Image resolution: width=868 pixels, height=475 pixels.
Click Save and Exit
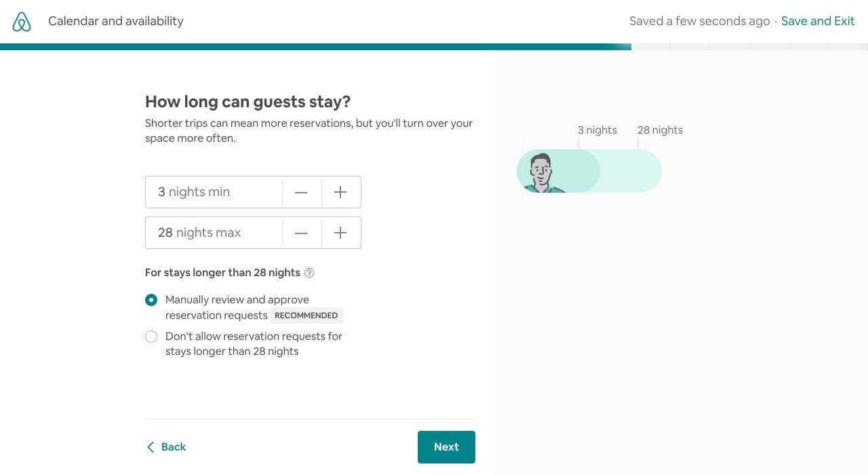818,21
